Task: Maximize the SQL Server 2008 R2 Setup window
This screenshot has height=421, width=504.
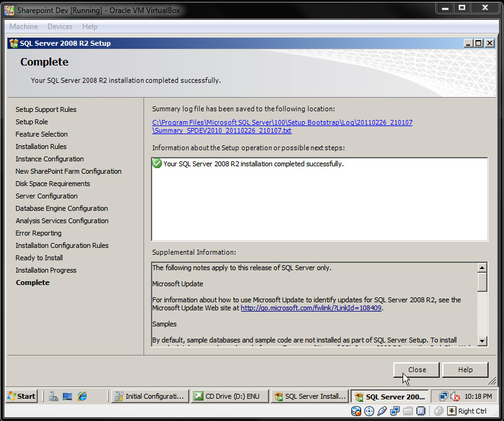Action: coord(479,43)
